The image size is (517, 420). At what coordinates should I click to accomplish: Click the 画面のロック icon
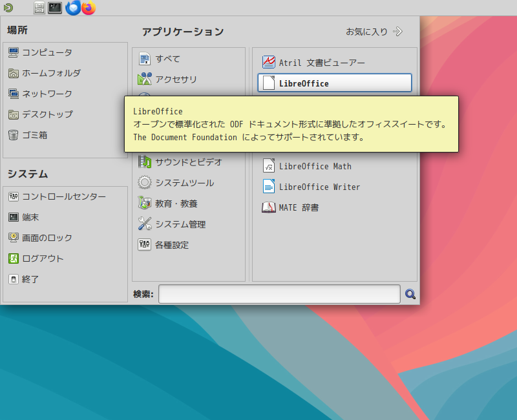click(13, 238)
